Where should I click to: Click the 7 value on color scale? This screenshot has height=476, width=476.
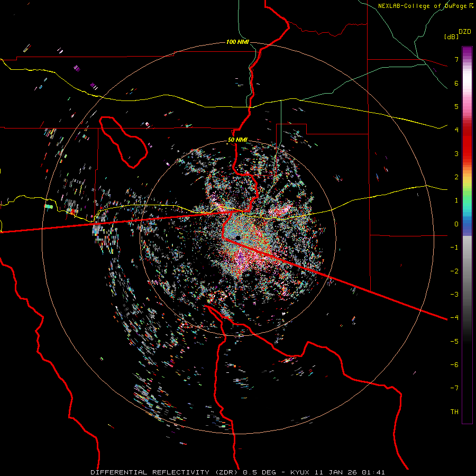click(456, 59)
